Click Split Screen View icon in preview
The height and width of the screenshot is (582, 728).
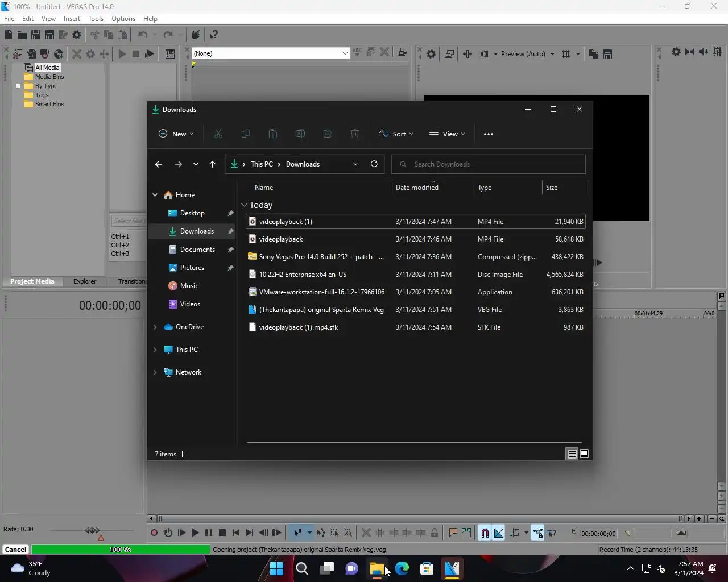click(483, 54)
